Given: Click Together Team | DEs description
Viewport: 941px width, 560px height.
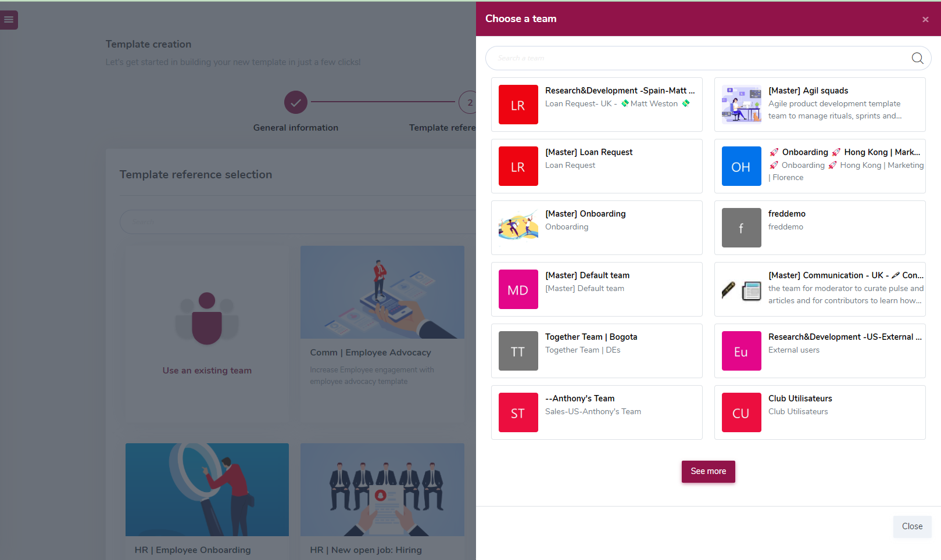Looking at the screenshot, I should click(582, 350).
